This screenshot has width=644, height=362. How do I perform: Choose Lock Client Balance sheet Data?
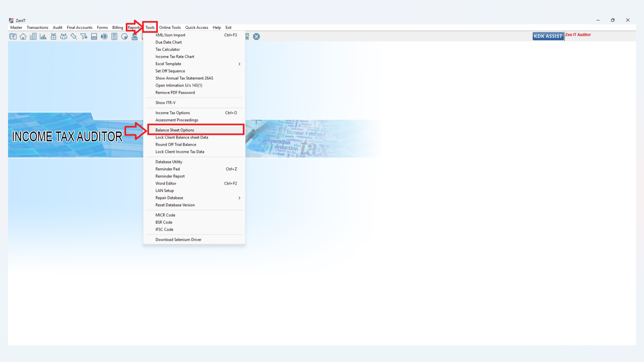194,137
